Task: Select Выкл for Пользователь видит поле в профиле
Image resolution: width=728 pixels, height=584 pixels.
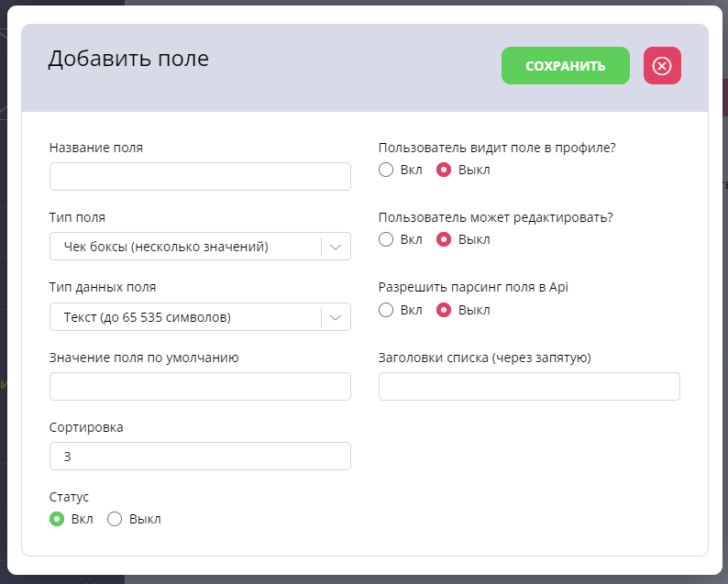Action: pos(444,170)
